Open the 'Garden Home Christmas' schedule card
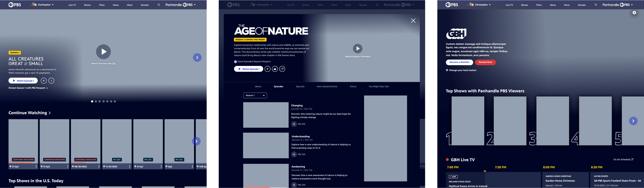The width and height of the screenshot is (644, 188). coord(566,180)
